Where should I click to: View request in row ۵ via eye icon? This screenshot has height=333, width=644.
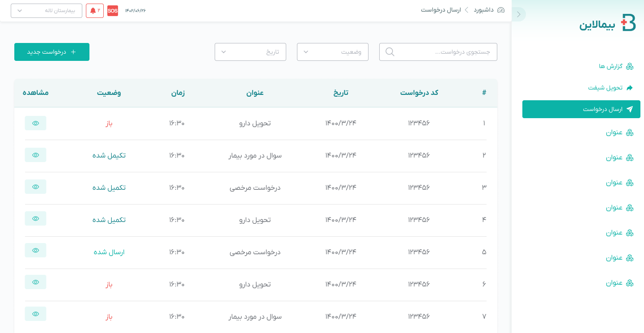pos(36,250)
